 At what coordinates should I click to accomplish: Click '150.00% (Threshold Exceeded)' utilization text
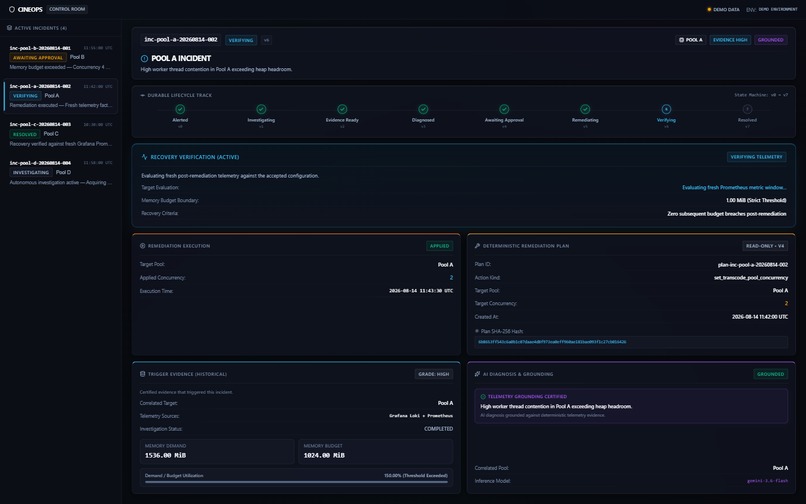(x=416, y=476)
